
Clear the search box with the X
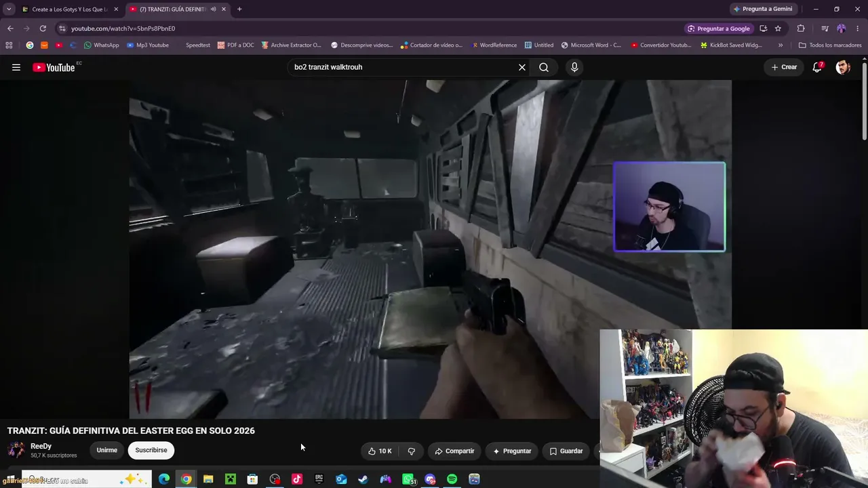coord(522,67)
